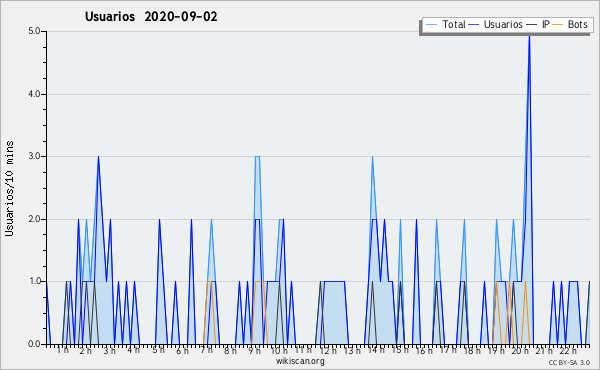Click the 5 h x-axis label
600x370 pixels.
158,350
